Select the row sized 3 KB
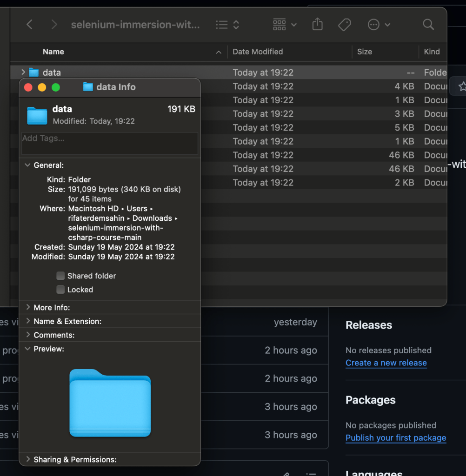This screenshot has width=466, height=476. 324,114
